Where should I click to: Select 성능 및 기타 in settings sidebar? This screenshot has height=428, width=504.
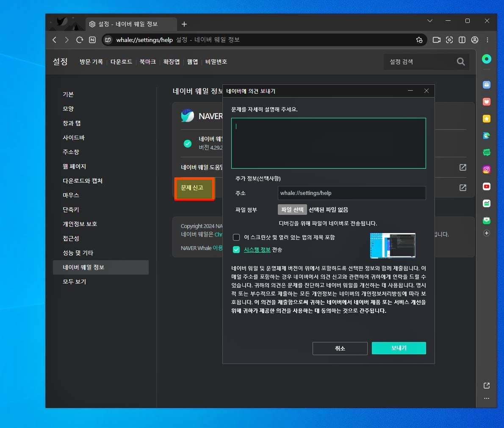point(78,253)
